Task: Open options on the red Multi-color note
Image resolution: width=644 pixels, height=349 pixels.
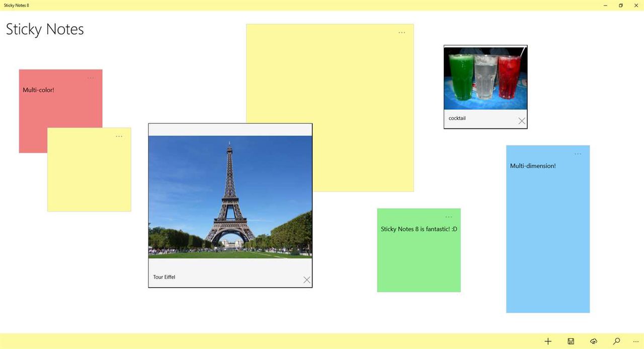Action: click(91, 78)
